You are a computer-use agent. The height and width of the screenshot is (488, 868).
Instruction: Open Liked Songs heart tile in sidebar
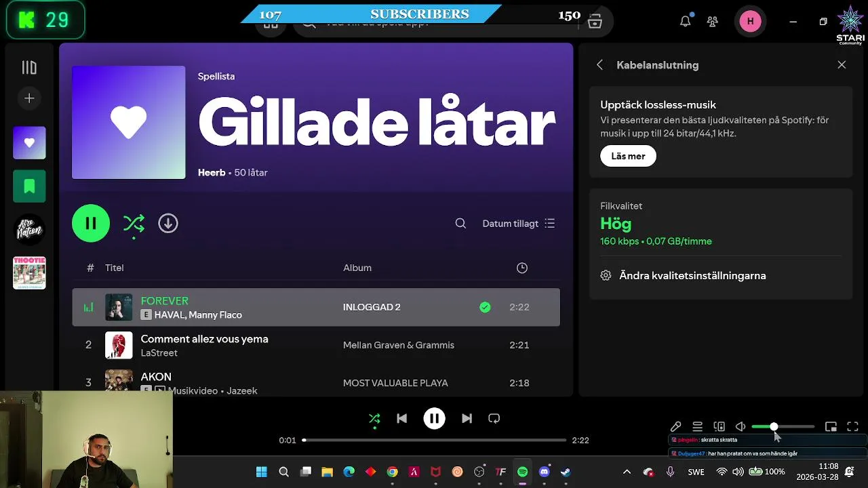[29, 143]
